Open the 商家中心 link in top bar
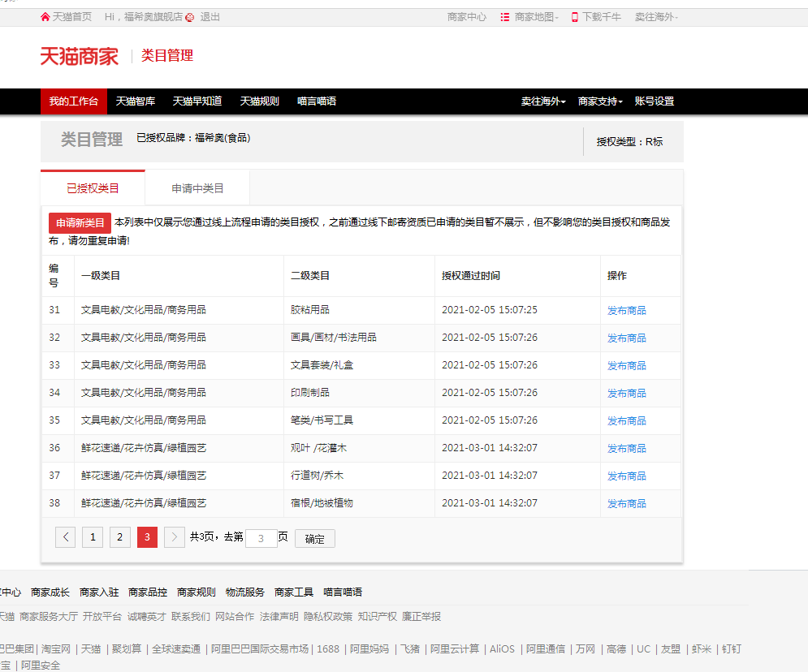The height and width of the screenshot is (672, 808). pyautogui.click(x=467, y=17)
